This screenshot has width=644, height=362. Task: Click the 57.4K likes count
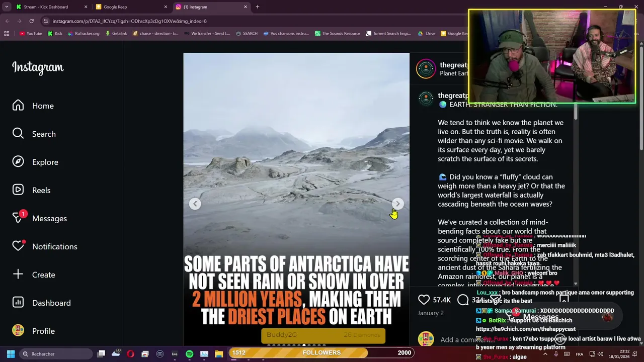441,300
